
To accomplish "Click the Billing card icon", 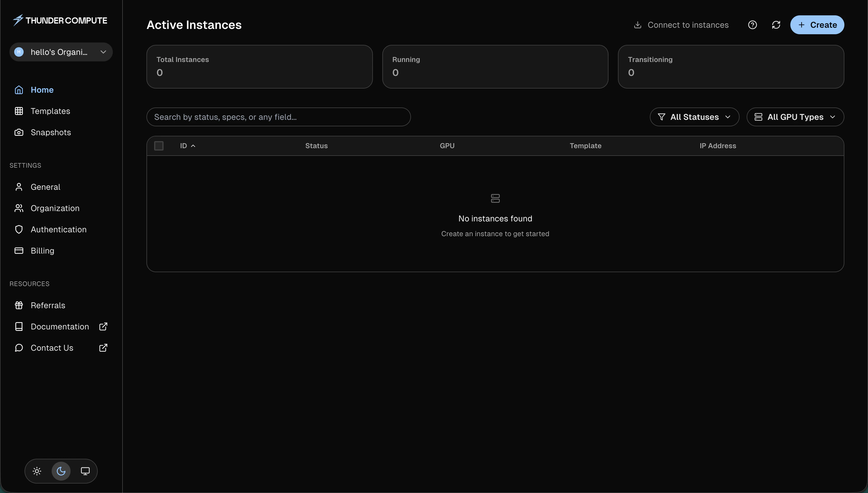I will pyautogui.click(x=19, y=251).
